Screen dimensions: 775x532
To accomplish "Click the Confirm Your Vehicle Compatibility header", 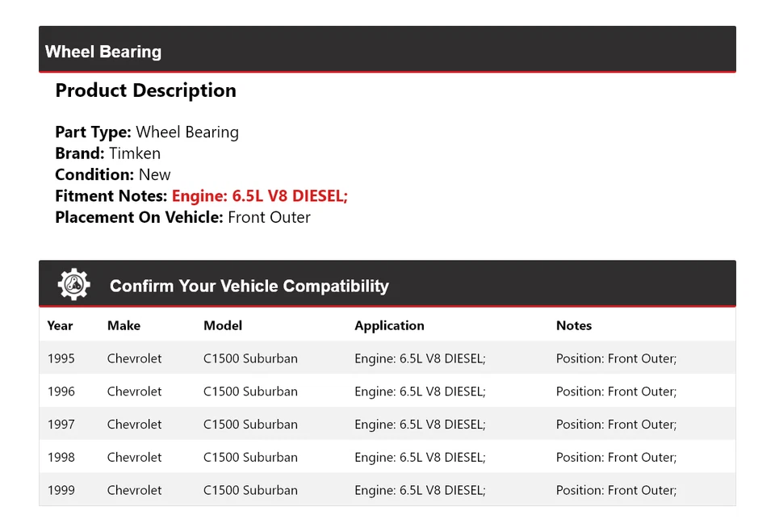I will [x=249, y=287].
